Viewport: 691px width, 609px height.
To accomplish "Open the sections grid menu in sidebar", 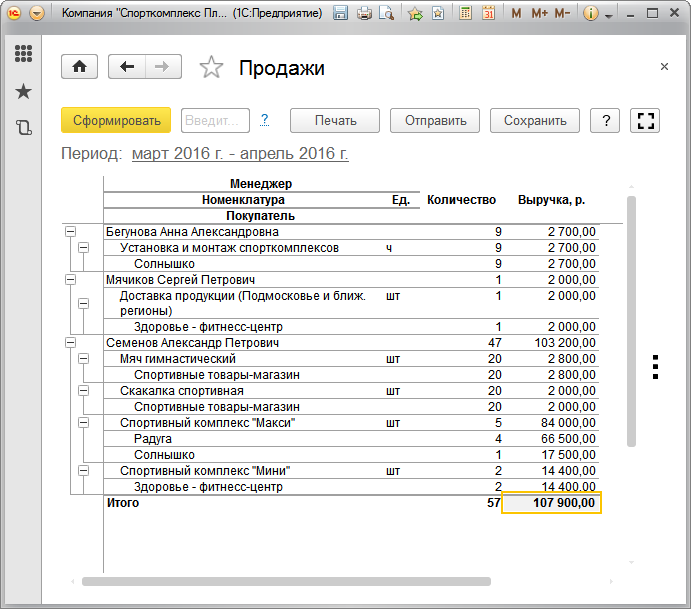I will [23, 54].
